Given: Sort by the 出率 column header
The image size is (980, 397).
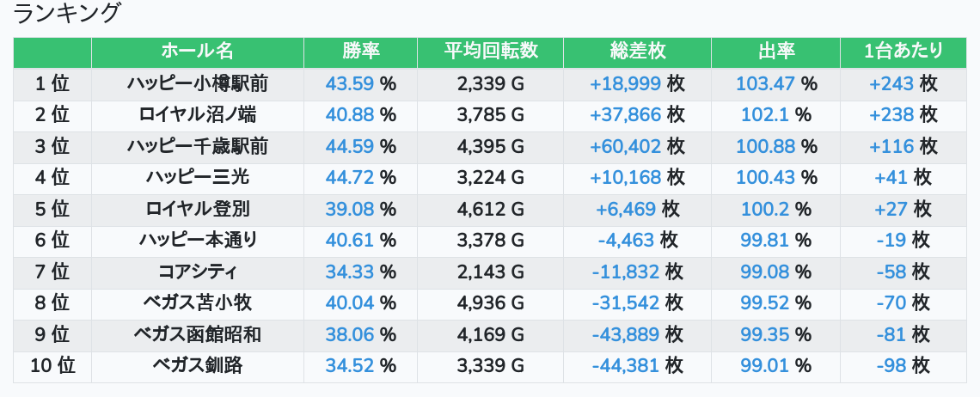Looking at the screenshot, I should pos(775,52).
